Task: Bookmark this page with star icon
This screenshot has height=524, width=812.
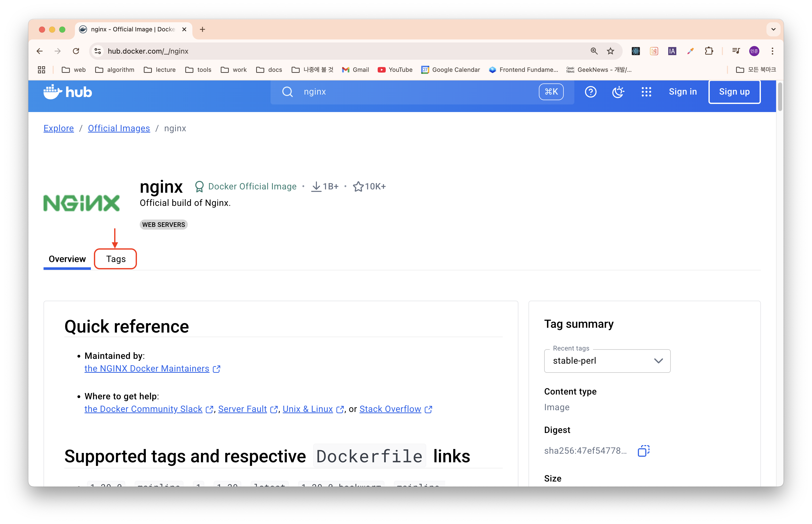Action: pyautogui.click(x=610, y=51)
